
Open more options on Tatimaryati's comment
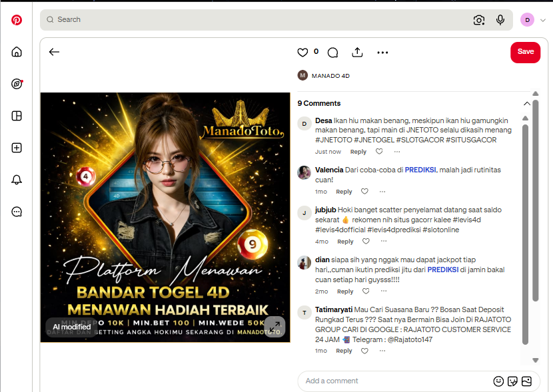click(x=382, y=351)
